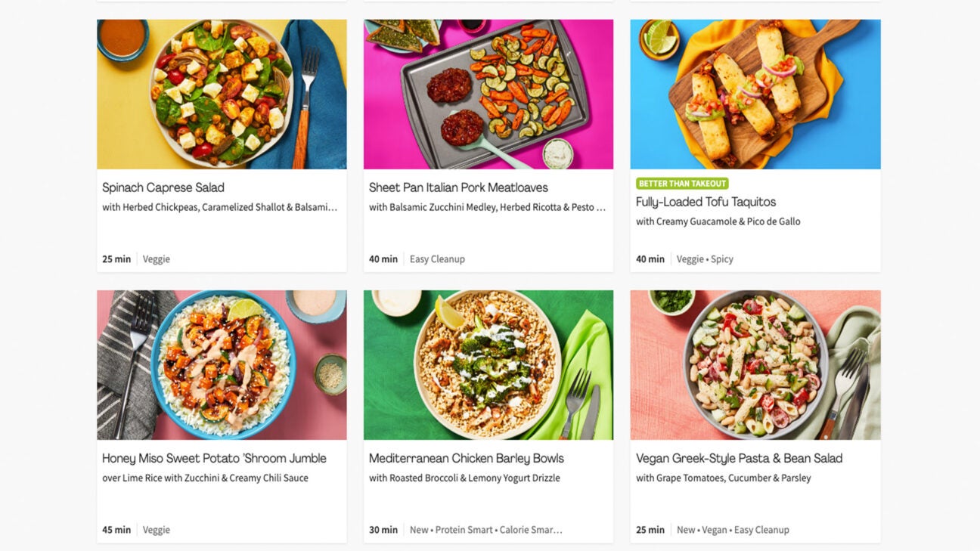Click the 25 min label on the pasta salad card
The width and height of the screenshot is (980, 551).
click(x=650, y=529)
